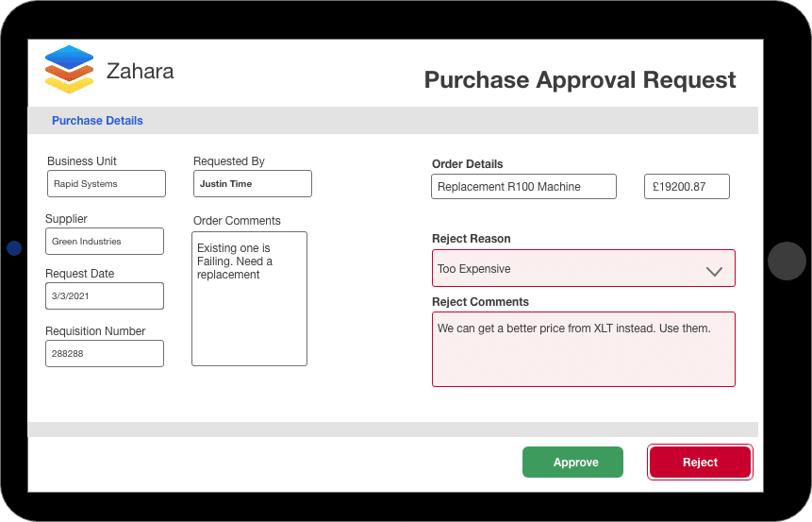The image size is (812, 522).
Task: Select the Replacement R100 Machine field
Action: [x=523, y=187]
